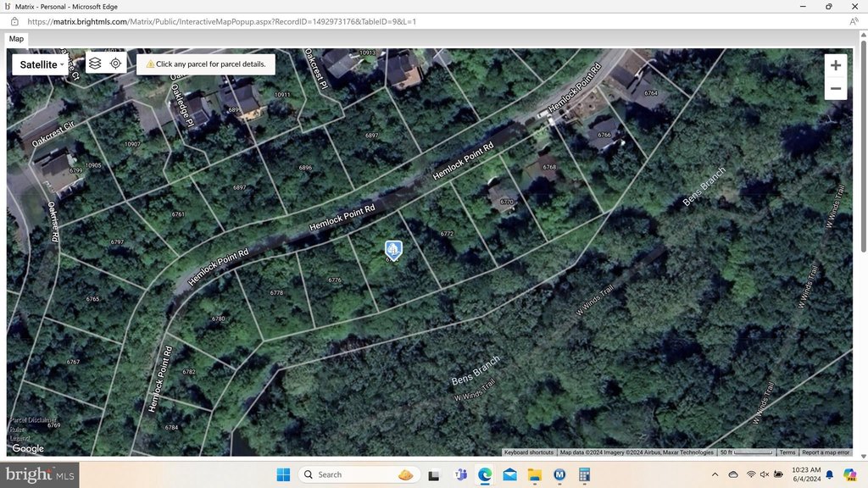Open the date and time flyout
Image resolution: width=868 pixels, height=488 pixels.
pos(805,474)
